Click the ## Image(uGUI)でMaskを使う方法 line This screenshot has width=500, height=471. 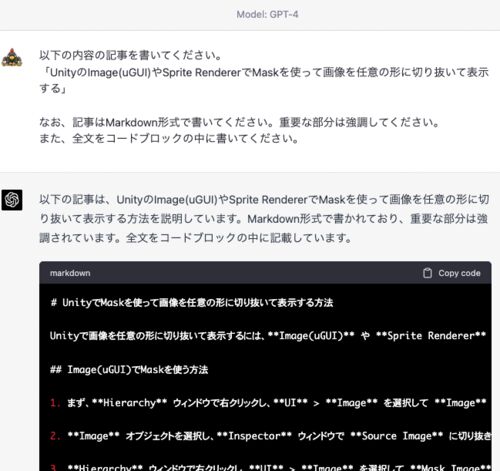pos(129,369)
